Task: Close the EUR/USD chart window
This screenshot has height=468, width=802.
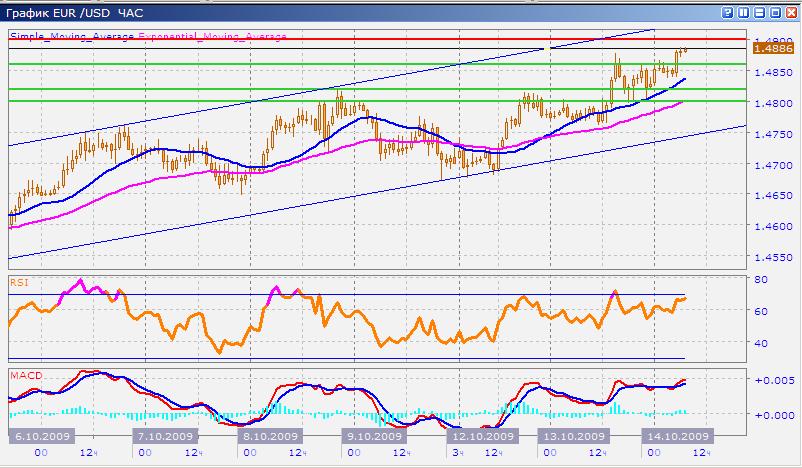Action: pos(789,12)
